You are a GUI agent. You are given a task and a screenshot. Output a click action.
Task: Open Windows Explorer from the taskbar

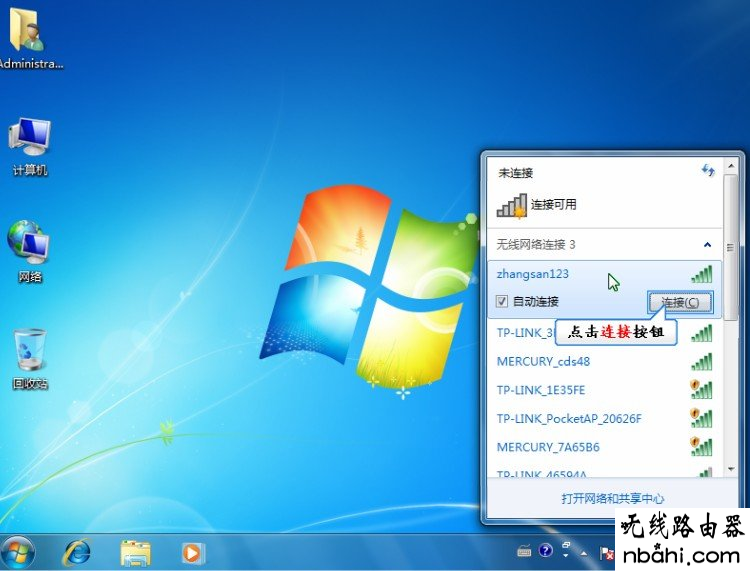(136, 553)
